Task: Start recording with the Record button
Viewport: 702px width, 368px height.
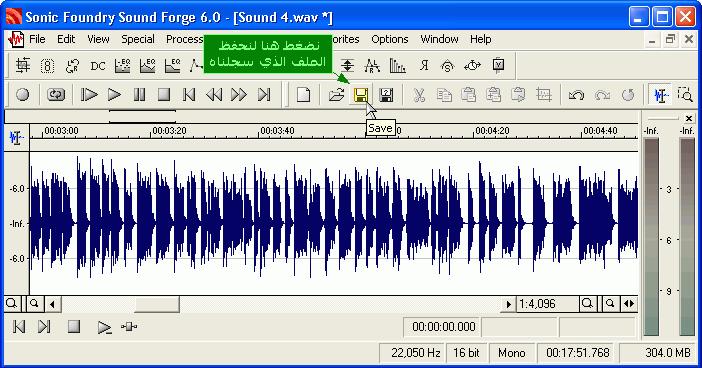Action: 22,94
